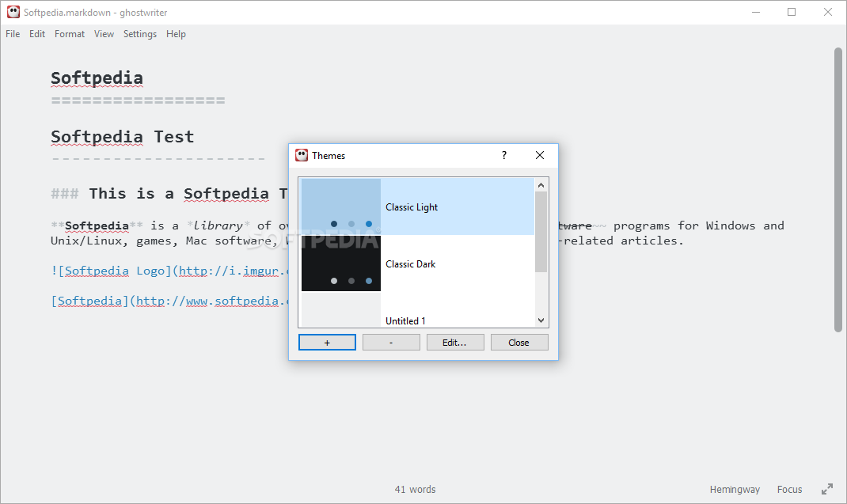The image size is (847, 504).
Task: Click Close button in Themes dialog
Action: point(519,343)
